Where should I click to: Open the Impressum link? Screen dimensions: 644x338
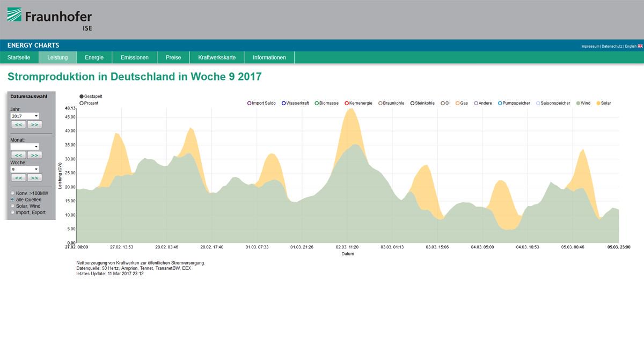pos(590,47)
